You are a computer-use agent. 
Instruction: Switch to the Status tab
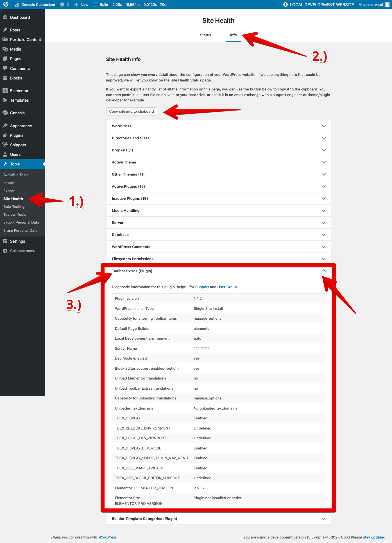click(205, 35)
